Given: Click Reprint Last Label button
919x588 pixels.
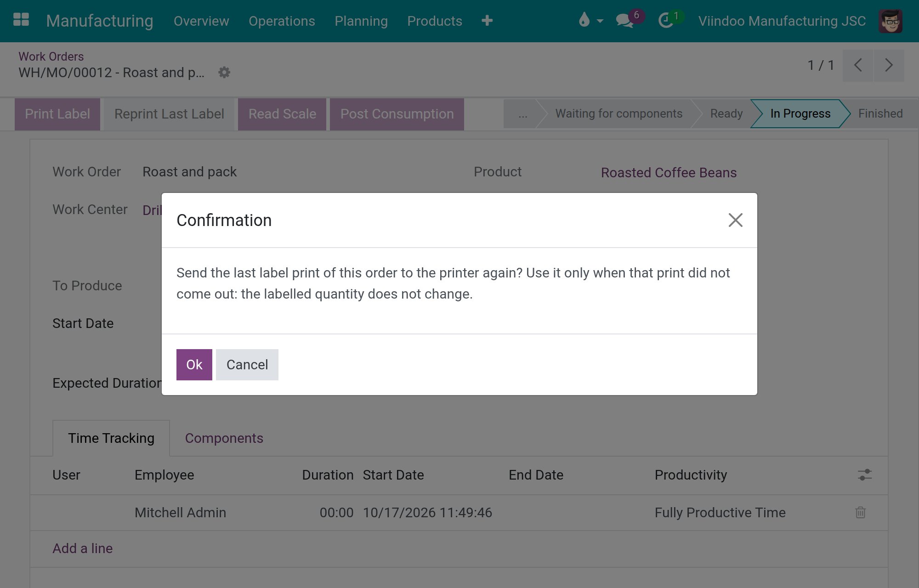Looking at the screenshot, I should coord(169,114).
